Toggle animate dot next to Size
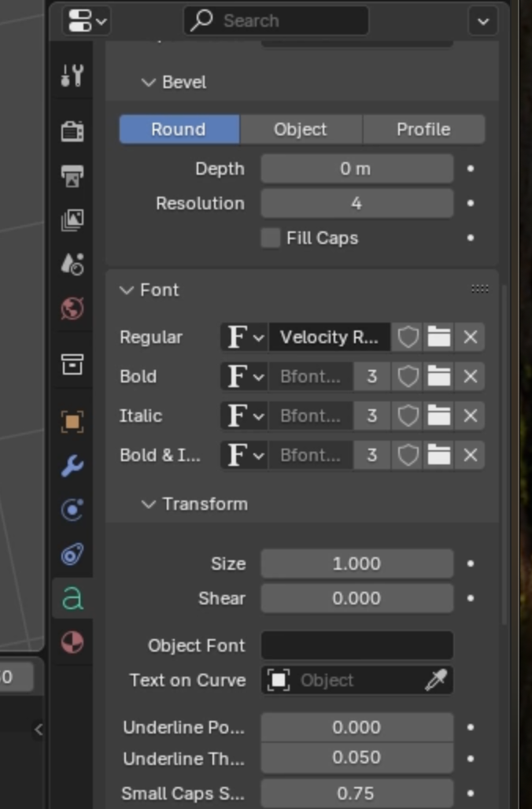The image size is (532, 809). (471, 563)
